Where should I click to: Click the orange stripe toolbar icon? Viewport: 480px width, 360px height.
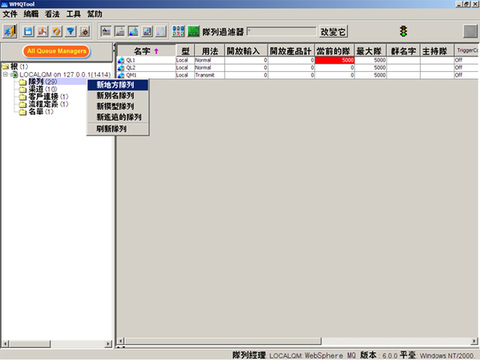(x=56, y=32)
